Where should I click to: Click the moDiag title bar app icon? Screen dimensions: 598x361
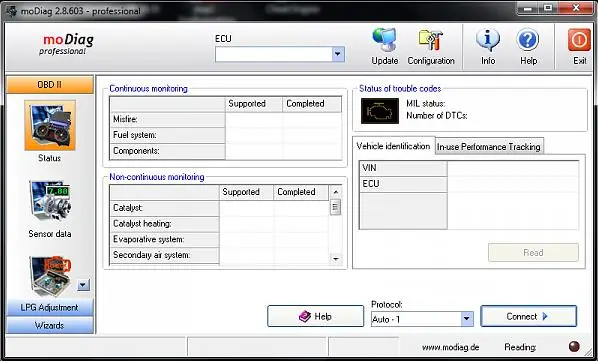tap(11, 11)
